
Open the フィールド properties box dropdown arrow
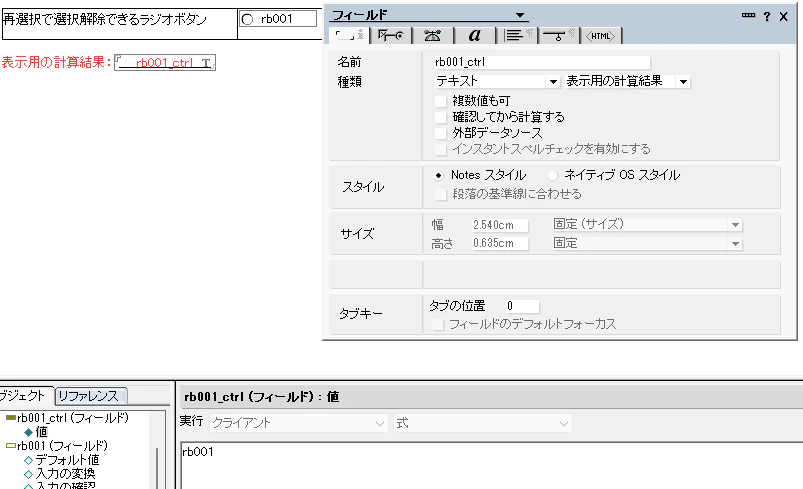click(520, 15)
